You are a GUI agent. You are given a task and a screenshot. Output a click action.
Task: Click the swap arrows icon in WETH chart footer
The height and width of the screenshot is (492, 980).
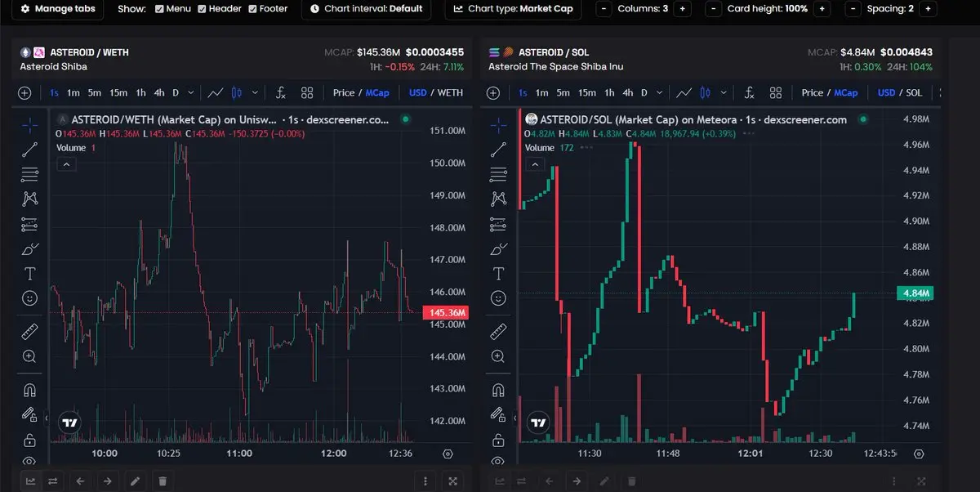[x=53, y=481]
